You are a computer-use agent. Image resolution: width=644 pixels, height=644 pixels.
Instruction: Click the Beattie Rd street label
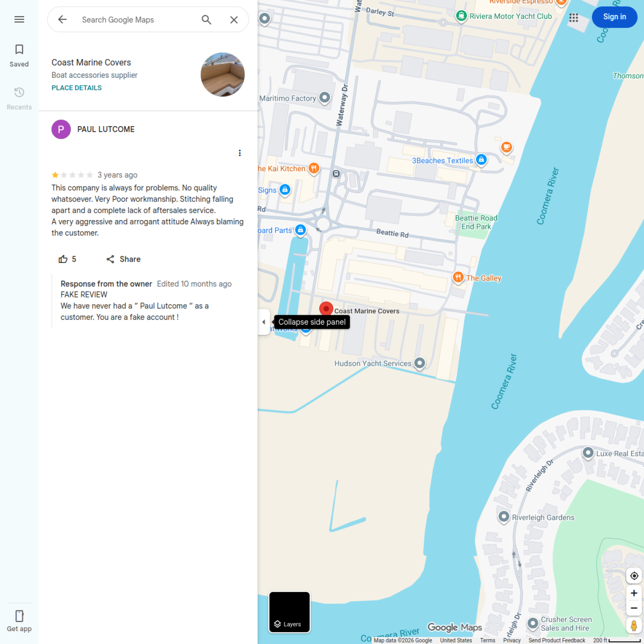click(x=392, y=233)
